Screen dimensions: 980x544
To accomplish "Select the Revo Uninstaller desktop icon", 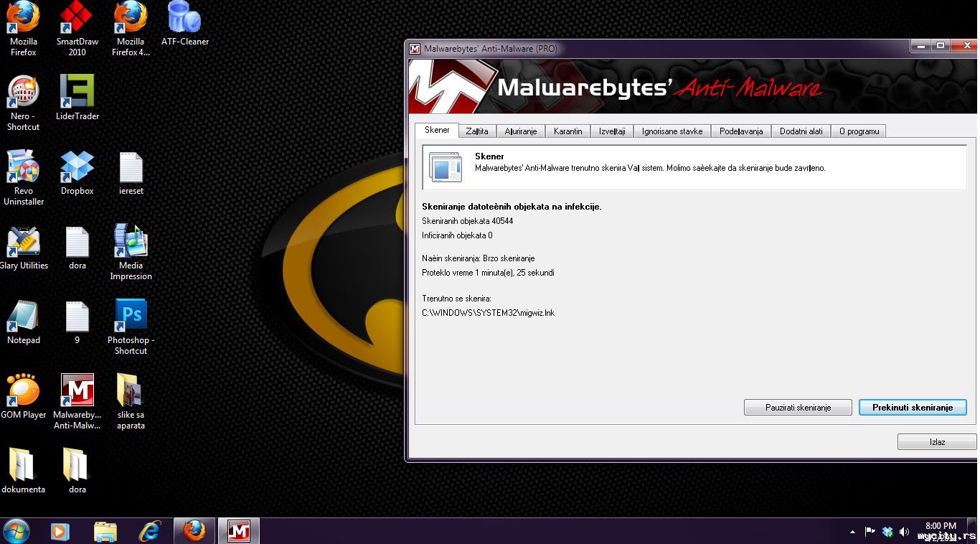I will click(24, 178).
